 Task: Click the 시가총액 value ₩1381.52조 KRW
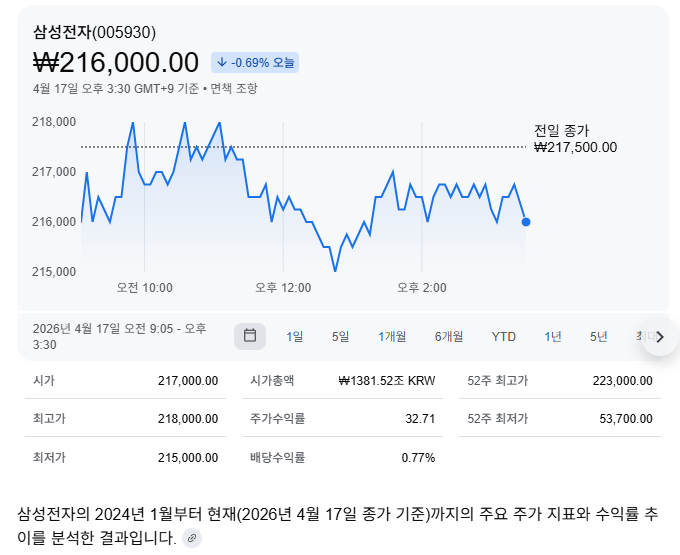[387, 381]
